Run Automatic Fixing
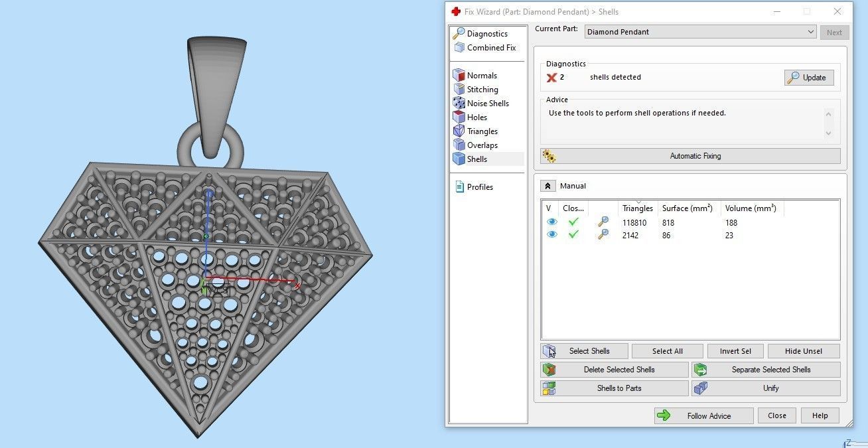Viewport: 868px width, 448px height. [690, 156]
